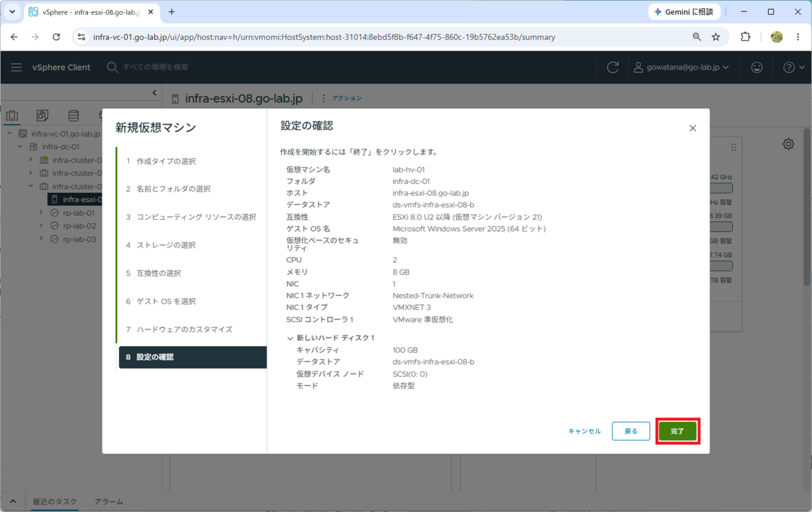Select the current step 8 設定の確認

pyautogui.click(x=193, y=357)
